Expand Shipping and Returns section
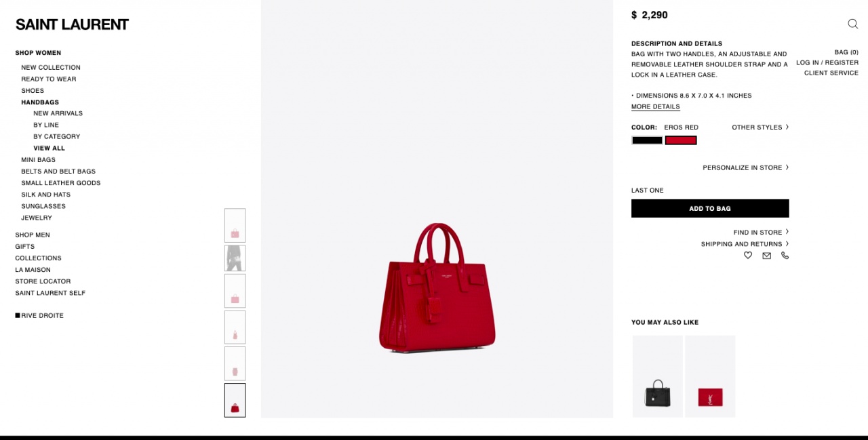868x440 pixels. [x=745, y=244]
